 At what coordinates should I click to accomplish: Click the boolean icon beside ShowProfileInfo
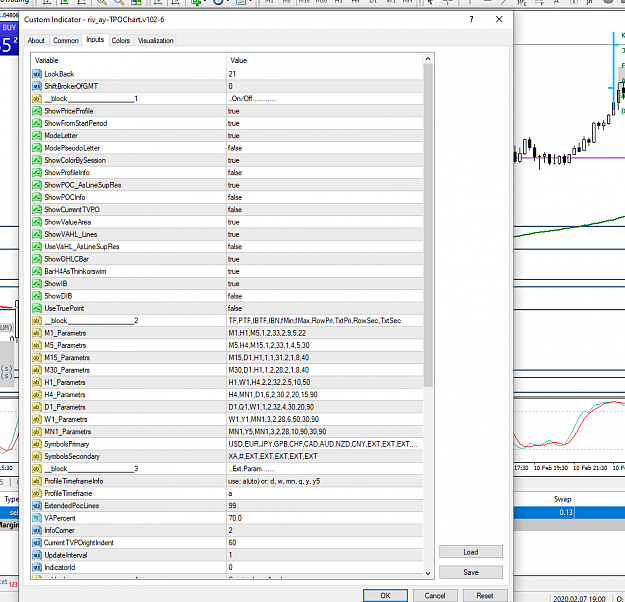[37, 173]
